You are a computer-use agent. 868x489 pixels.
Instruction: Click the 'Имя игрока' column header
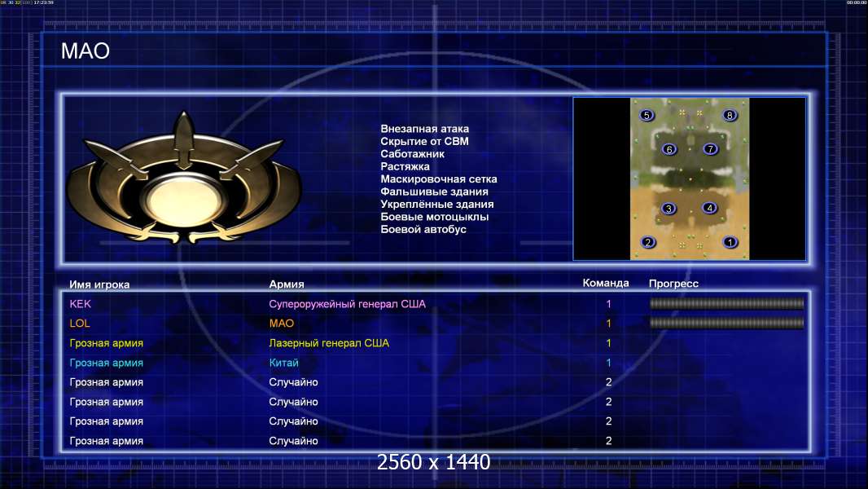pos(99,284)
